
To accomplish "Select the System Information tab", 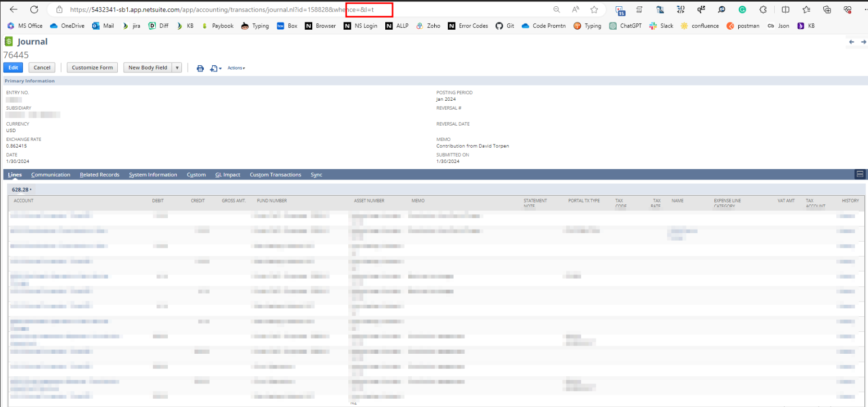I will tap(153, 175).
